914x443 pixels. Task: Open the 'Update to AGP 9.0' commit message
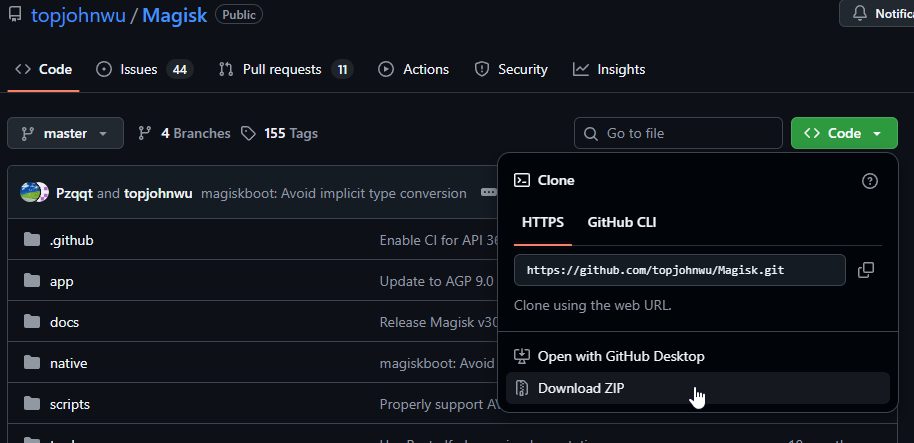pyautogui.click(x=437, y=282)
